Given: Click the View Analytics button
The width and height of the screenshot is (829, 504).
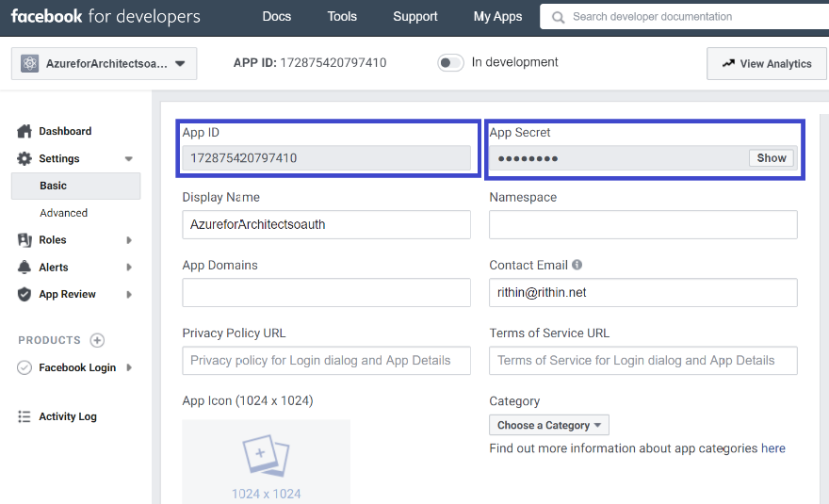Looking at the screenshot, I should pos(766,64).
